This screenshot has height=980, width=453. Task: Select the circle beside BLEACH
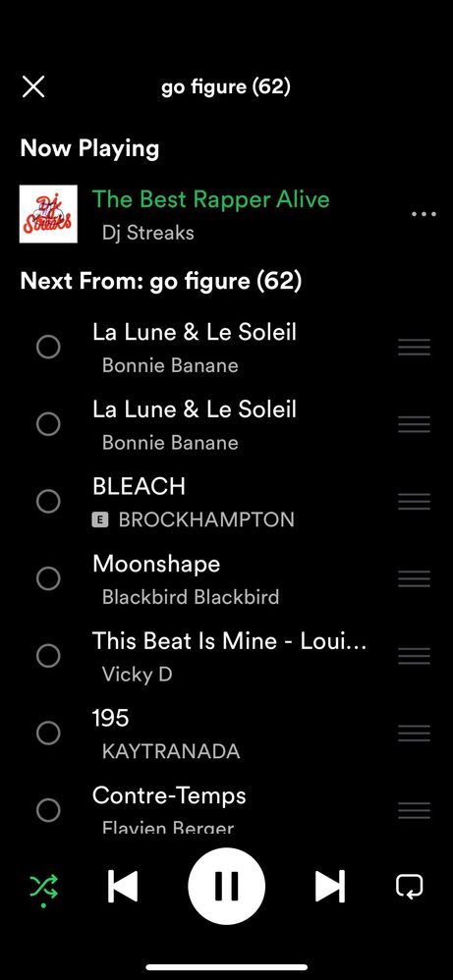[48, 501]
